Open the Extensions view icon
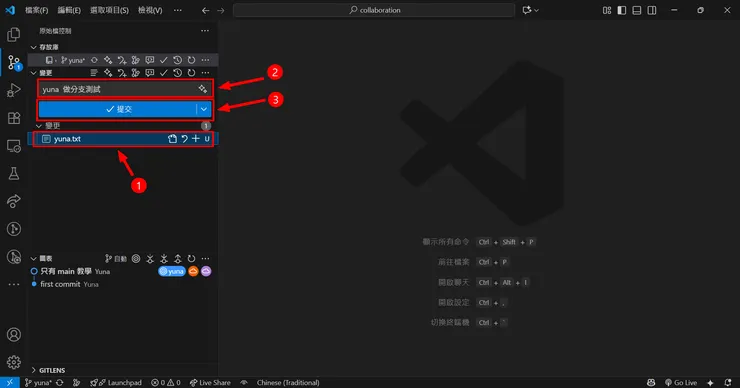740x388 pixels. [x=14, y=118]
